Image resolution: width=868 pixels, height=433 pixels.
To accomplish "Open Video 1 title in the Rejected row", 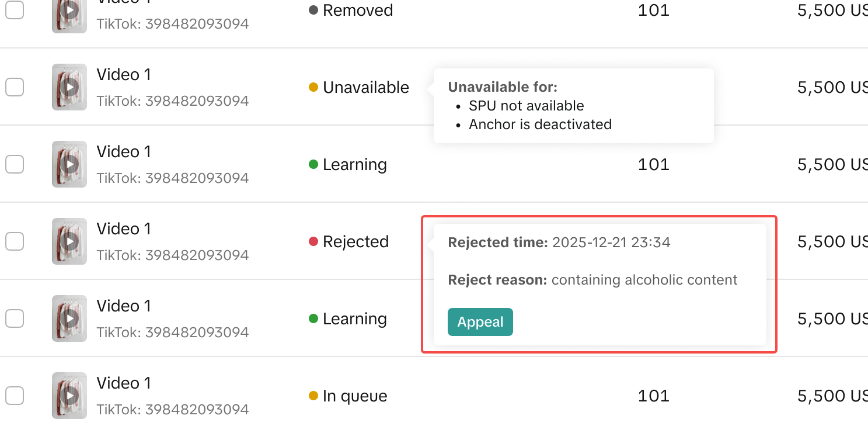I will click(x=124, y=228).
